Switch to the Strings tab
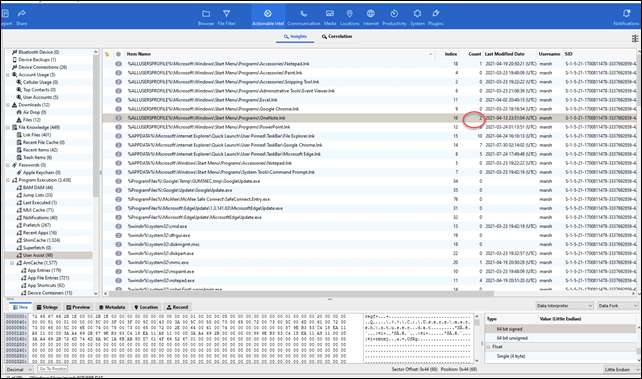Image resolution: width=642 pixels, height=379 pixels. click(47, 307)
